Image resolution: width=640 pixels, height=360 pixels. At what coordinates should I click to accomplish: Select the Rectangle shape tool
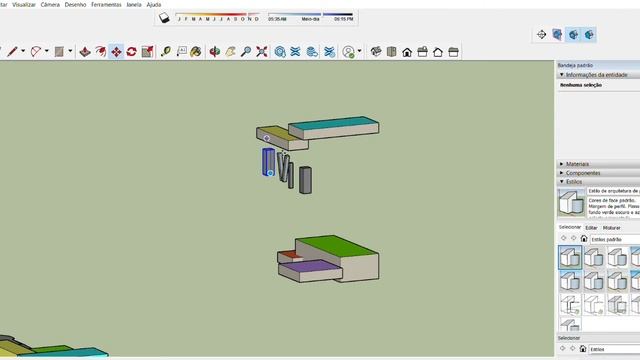59,51
